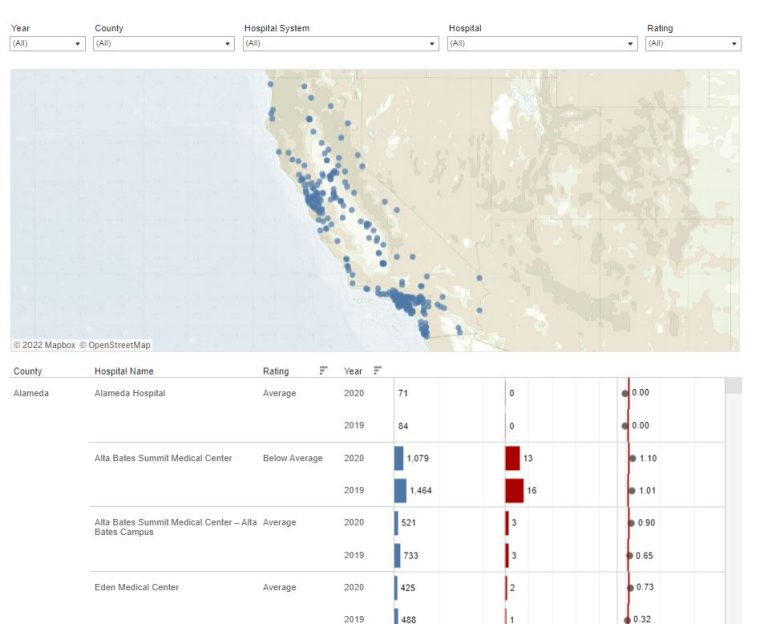The image size is (768, 624).
Task: Open the Mapbox attribution link
Action: [44, 345]
